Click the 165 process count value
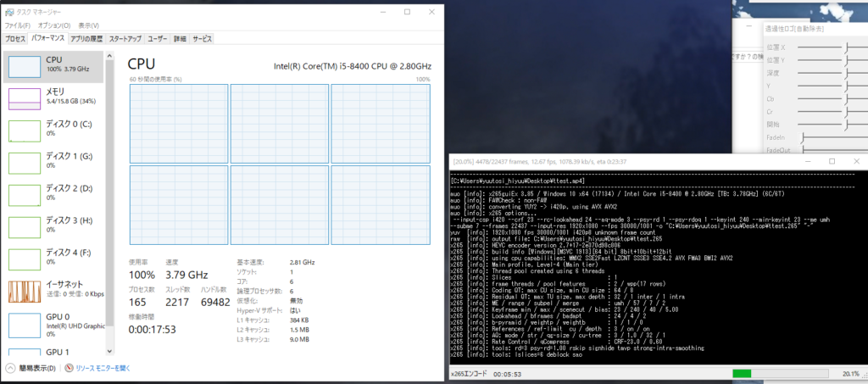 coord(137,302)
